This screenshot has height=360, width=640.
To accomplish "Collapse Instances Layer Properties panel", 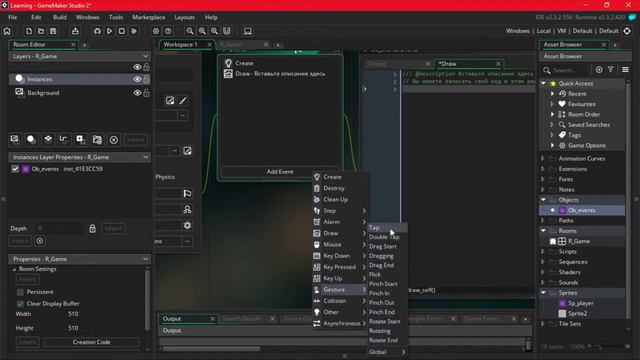I will (x=145, y=157).
